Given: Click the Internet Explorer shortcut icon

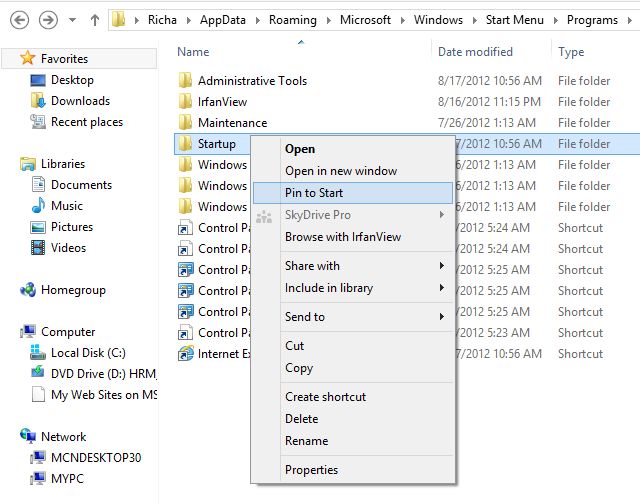Looking at the screenshot, I should click(x=186, y=353).
